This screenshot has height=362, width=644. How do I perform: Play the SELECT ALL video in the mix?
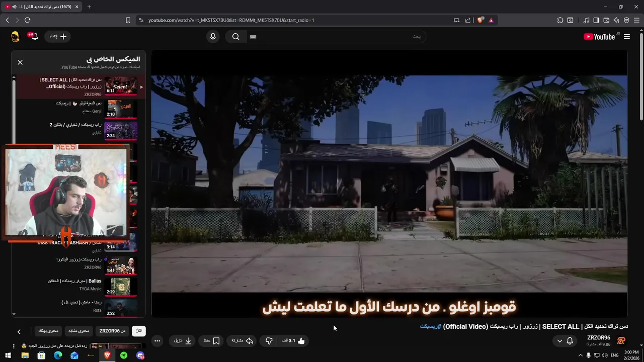coord(81,86)
